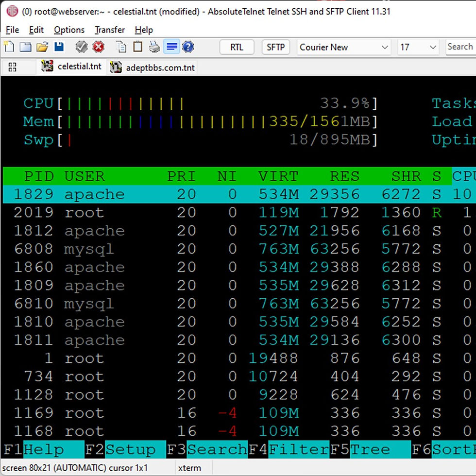Select process row with PID 2019

(239, 213)
